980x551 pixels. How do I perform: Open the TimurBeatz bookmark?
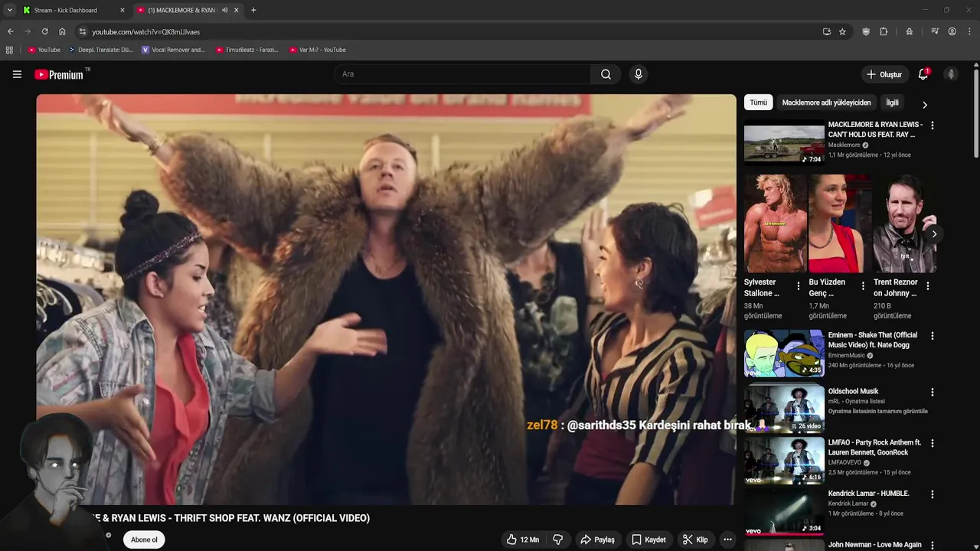[247, 50]
